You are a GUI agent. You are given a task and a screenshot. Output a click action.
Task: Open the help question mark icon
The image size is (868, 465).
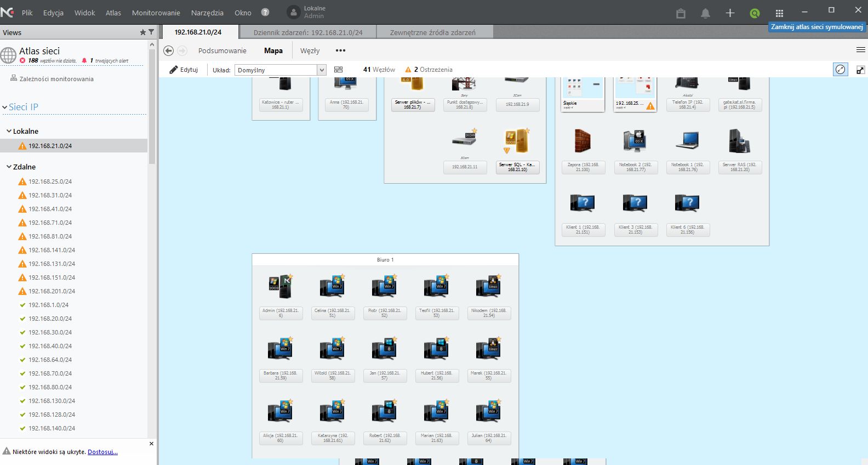click(x=265, y=12)
